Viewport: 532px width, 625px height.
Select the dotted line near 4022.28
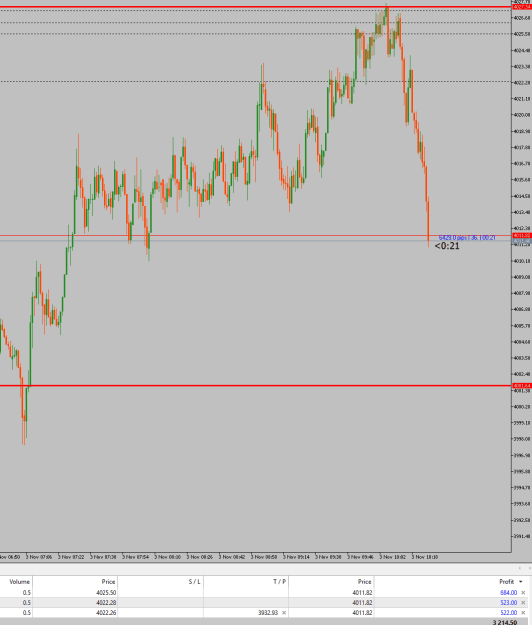point(255,82)
